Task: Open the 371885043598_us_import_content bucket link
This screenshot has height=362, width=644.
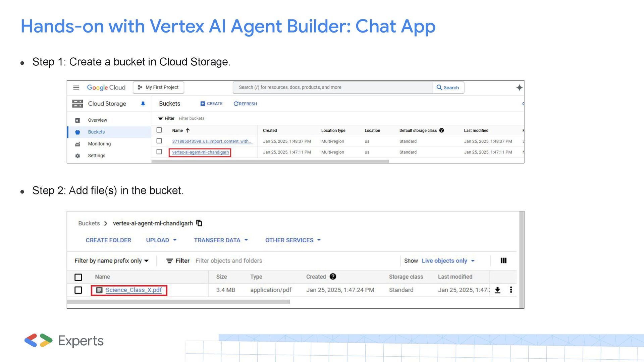Action: (x=212, y=141)
